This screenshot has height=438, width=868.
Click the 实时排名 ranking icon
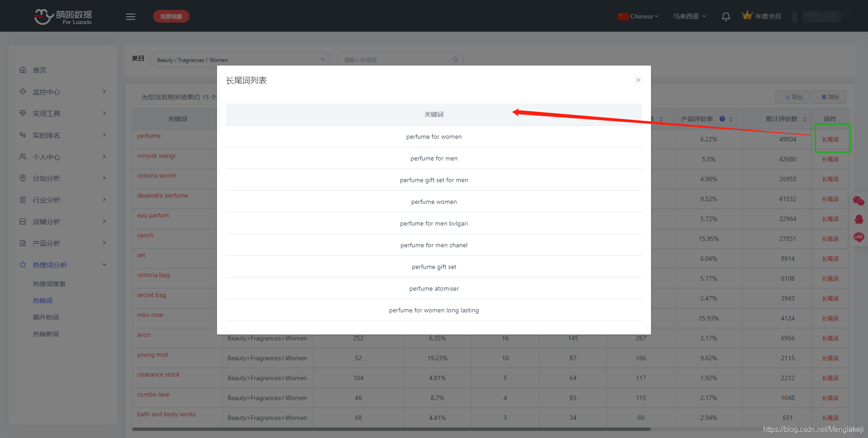click(23, 135)
